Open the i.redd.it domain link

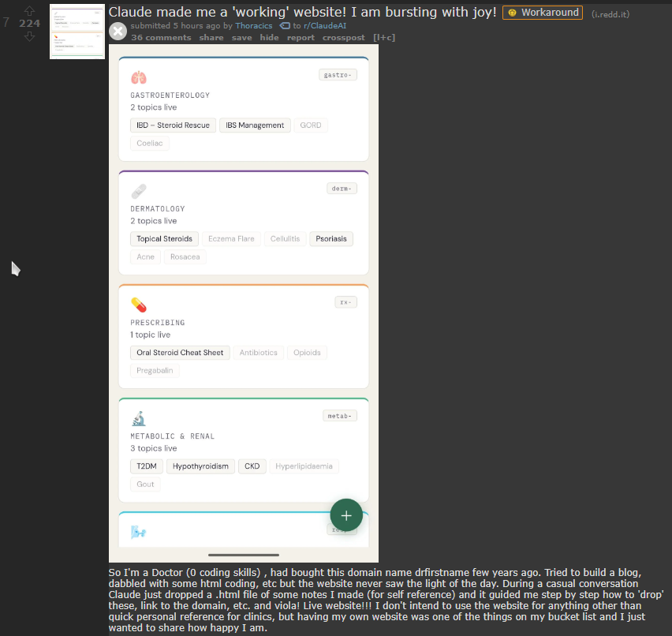click(x=610, y=14)
